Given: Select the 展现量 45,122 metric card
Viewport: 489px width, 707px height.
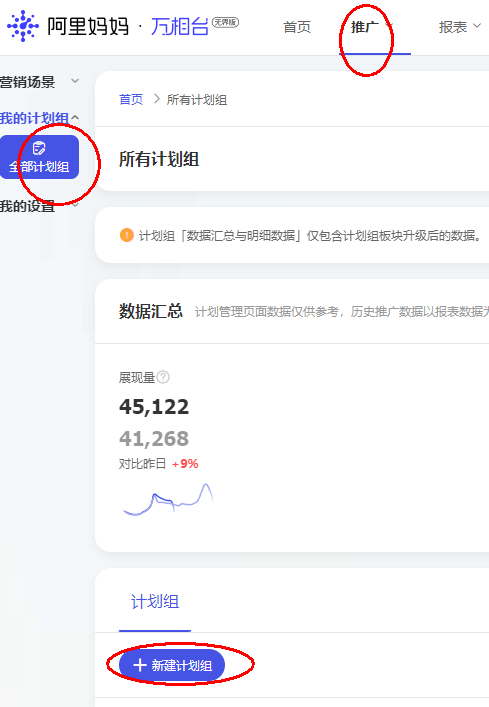Looking at the screenshot, I should click(x=167, y=442).
